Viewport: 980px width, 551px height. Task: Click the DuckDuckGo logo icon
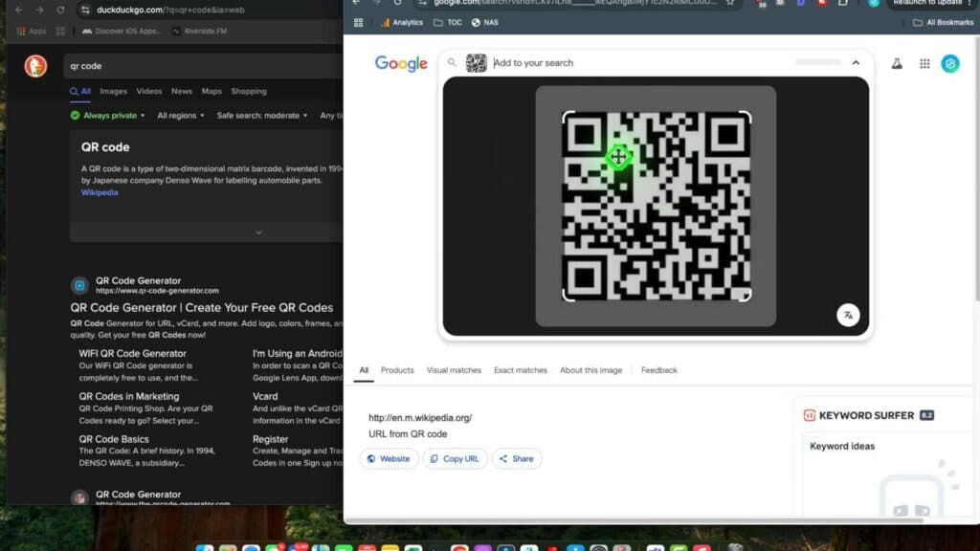(35, 66)
